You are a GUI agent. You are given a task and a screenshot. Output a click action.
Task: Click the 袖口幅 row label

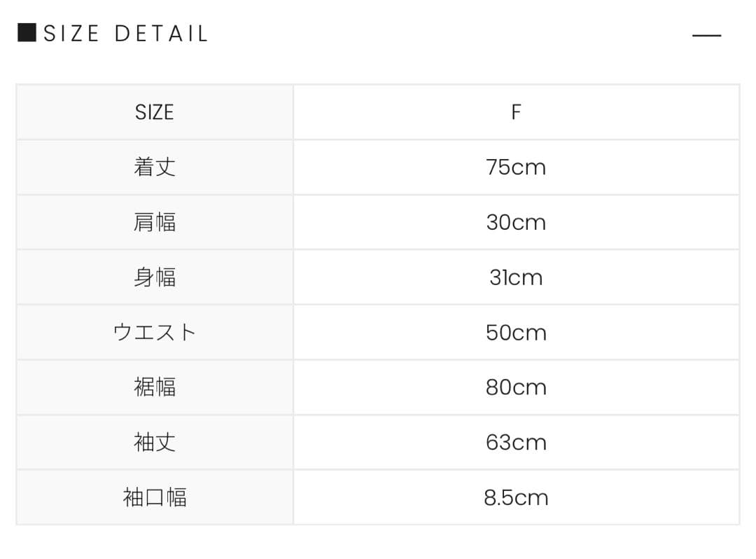point(154,497)
